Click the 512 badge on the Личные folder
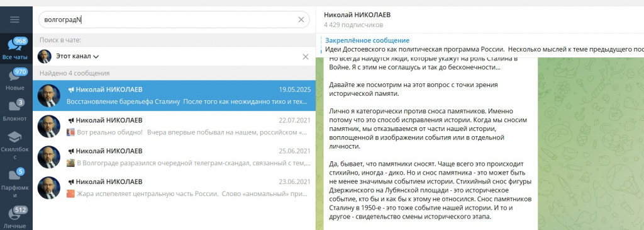This screenshot has width=644, height=230. 20,210
